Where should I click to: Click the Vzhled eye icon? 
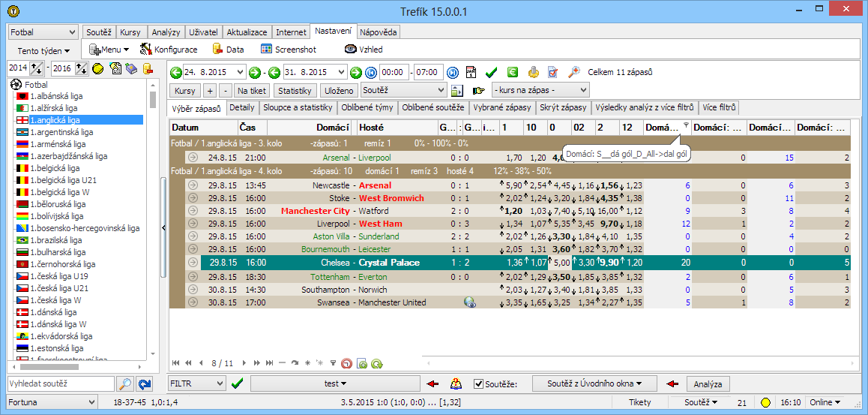[350, 50]
